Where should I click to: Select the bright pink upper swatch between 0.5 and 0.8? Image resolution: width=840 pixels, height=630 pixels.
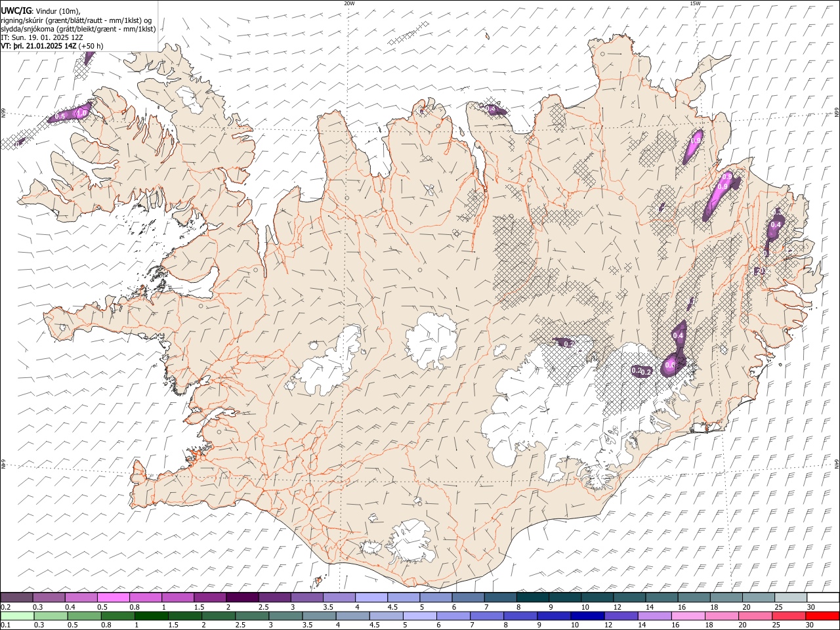point(114,597)
